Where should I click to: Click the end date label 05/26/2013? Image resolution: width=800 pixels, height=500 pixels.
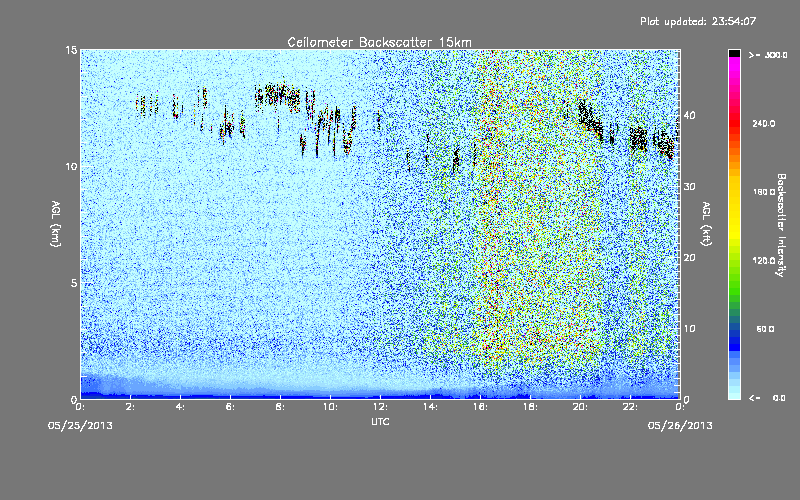[x=680, y=426]
